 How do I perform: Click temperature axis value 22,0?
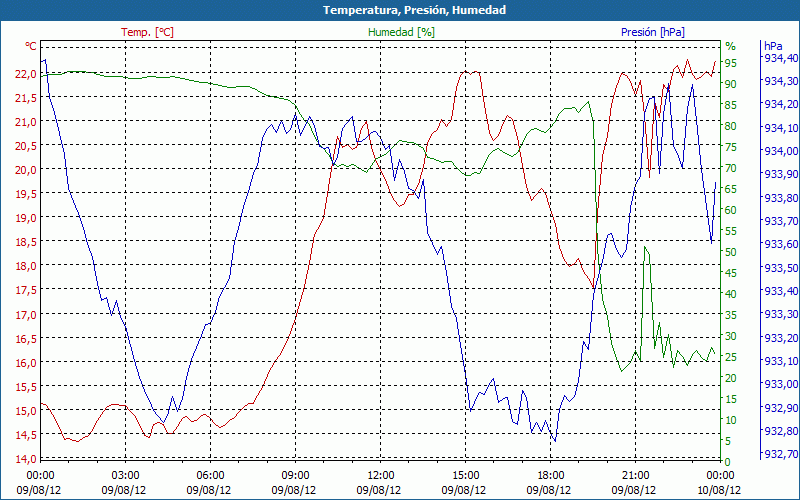pyautogui.click(x=26, y=74)
